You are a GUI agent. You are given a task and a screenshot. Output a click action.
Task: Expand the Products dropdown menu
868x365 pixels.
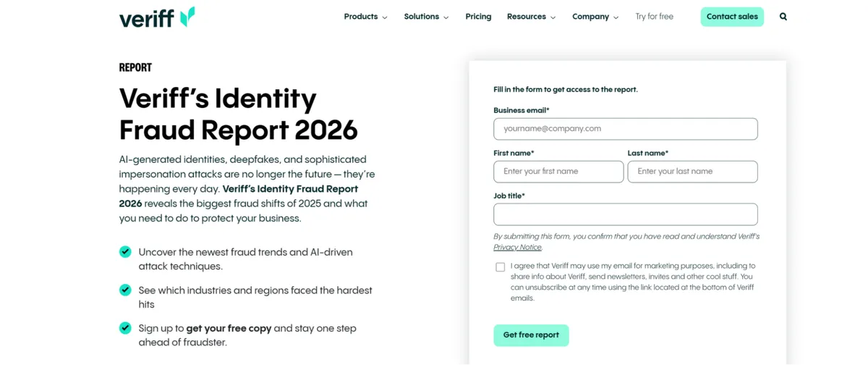[365, 17]
